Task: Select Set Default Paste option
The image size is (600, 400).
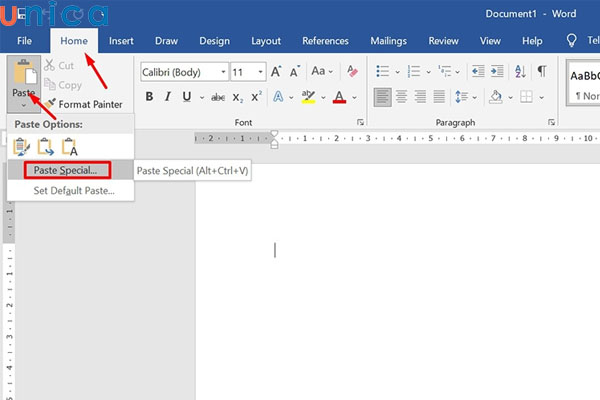Action: coord(74,190)
